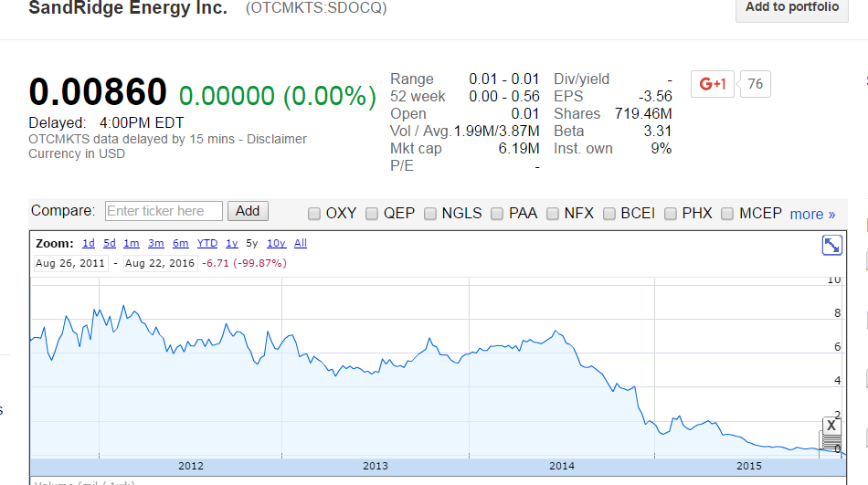
Task: Click the chart start date field
Action: pyautogui.click(x=69, y=263)
